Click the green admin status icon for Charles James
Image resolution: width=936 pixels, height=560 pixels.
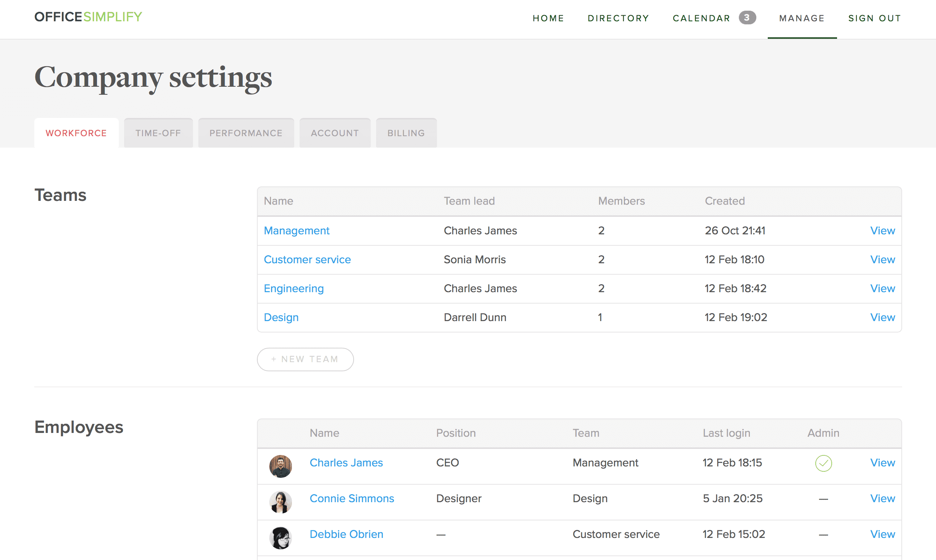823,463
